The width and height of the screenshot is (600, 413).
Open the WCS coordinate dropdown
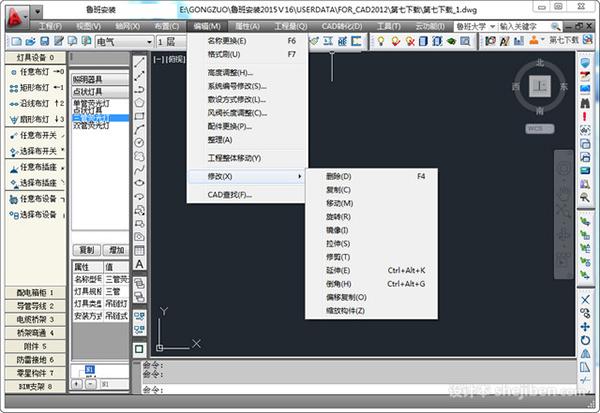coord(540,129)
